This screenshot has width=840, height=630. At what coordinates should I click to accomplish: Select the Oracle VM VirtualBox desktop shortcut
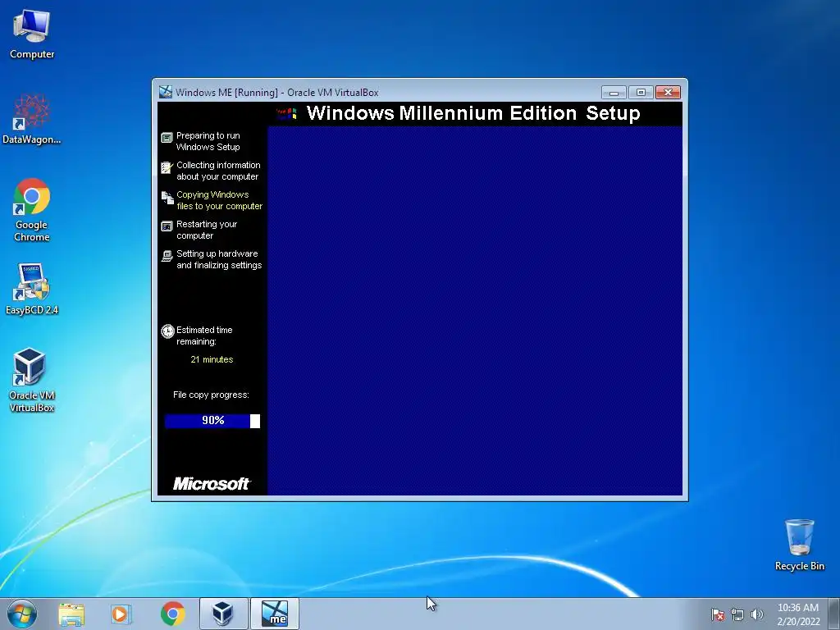pyautogui.click(x=32, y=381)
